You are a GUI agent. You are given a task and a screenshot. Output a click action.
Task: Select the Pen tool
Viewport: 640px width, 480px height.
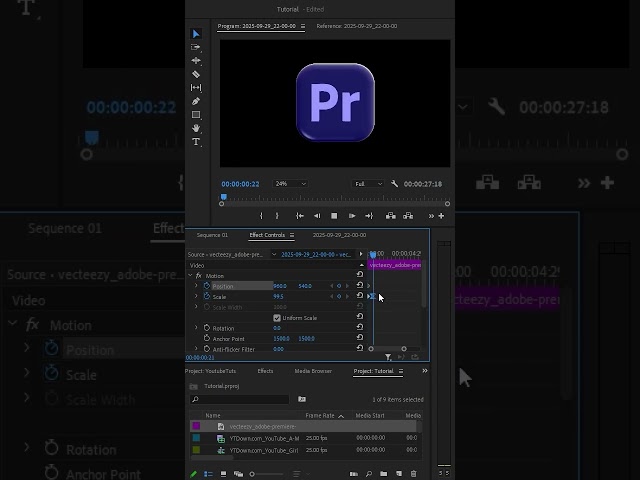[196, 101]
